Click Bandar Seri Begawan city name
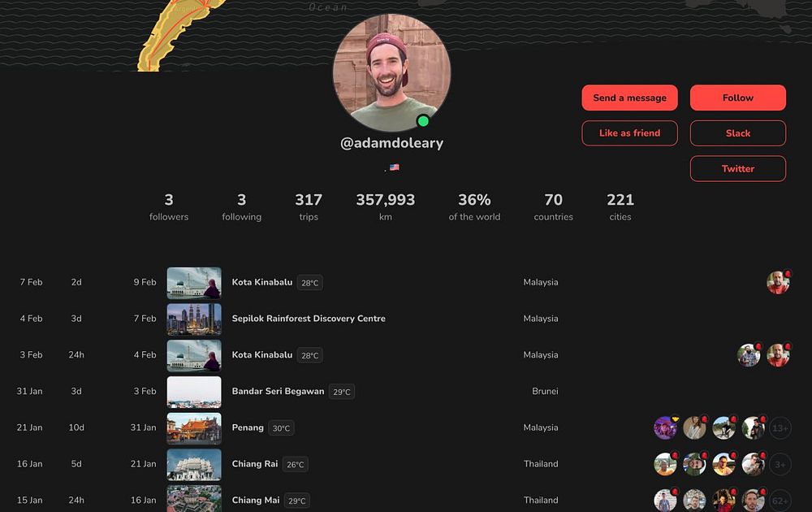Screen dimensions: 812x512 click(x=278, y=391)
